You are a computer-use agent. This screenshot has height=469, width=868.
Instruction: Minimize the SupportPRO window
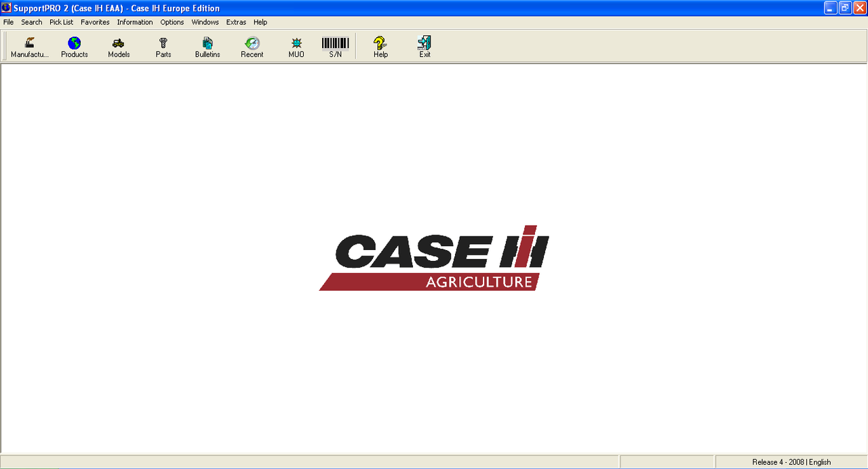click(x=830, y=8)
